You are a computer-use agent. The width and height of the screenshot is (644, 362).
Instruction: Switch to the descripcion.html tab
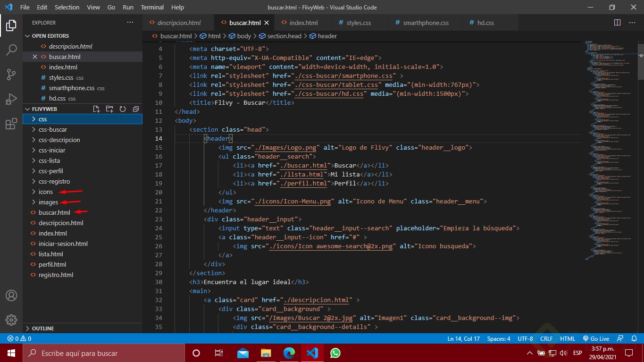point(178,23)
